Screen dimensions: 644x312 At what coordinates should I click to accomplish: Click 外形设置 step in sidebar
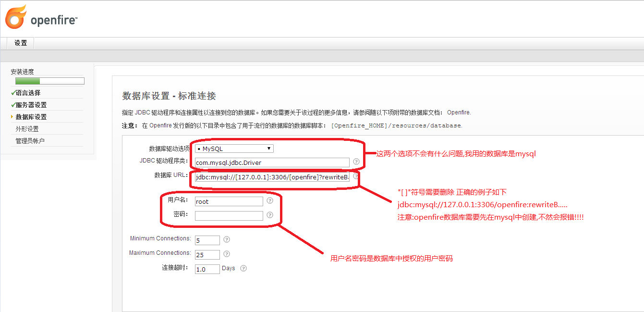(27, 129)
